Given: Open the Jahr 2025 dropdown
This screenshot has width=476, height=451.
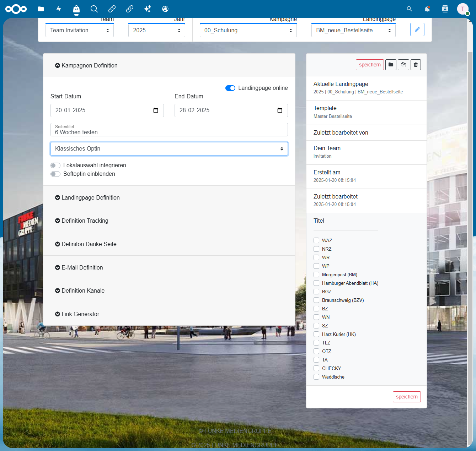Looking at the screenshot, I should click(157, 31).
